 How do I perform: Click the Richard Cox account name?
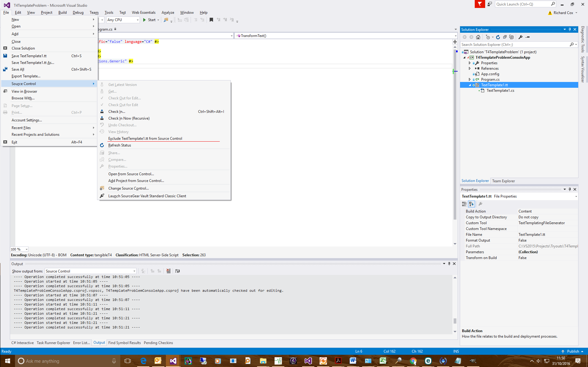point(563,13)
